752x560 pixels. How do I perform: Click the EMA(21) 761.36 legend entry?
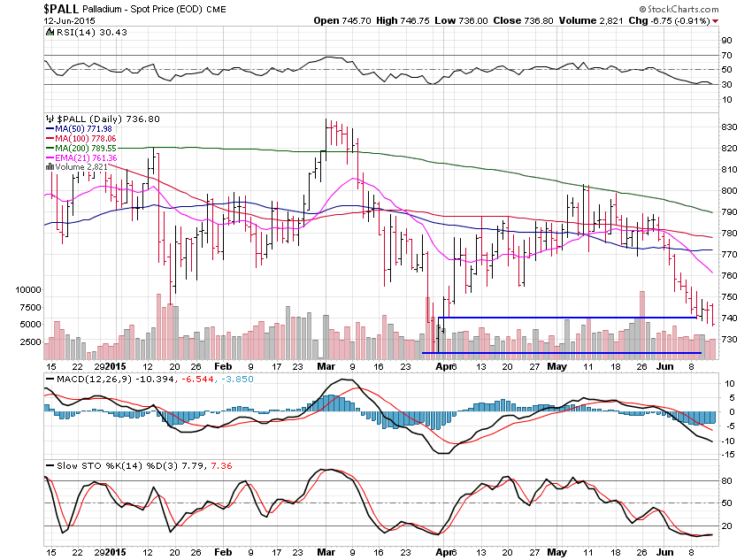coord(81,157)
